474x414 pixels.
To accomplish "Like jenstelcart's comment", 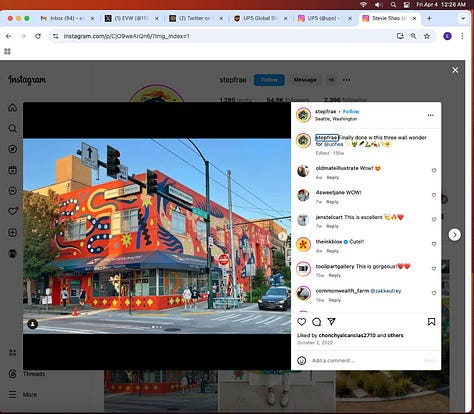I will 434,219.
